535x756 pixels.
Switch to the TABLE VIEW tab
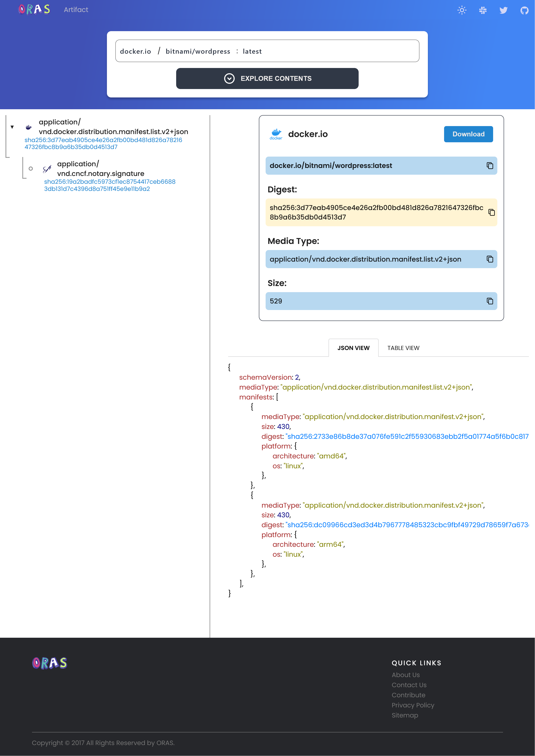point(403,348)
